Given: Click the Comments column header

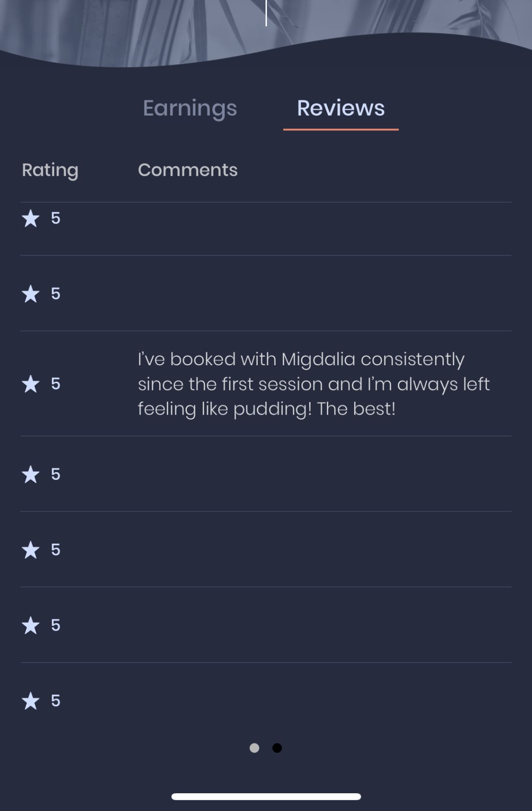Looking at the screenshot, I should tap(187, 170).
